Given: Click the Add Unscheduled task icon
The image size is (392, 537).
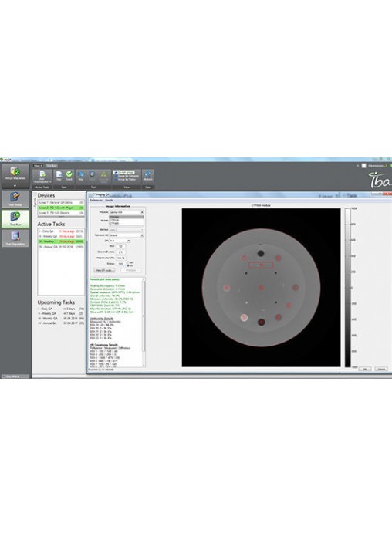Looking at the screenshot, I should tap(42, 177).
